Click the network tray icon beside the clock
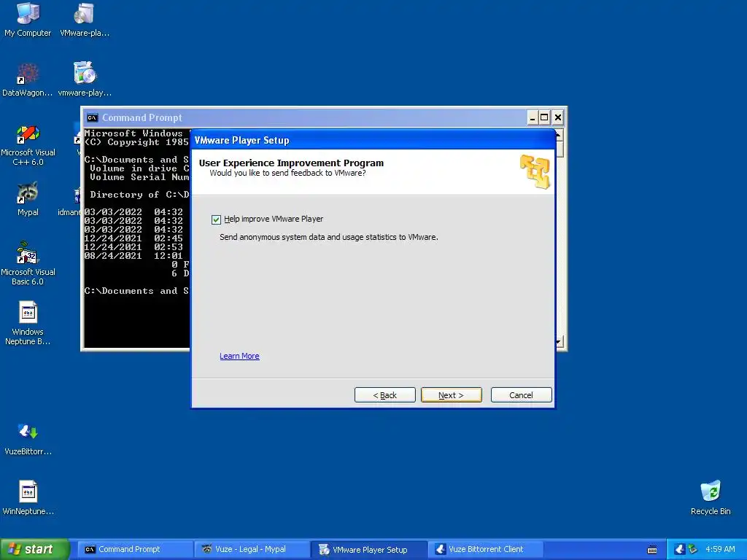 tap(692, 549)
